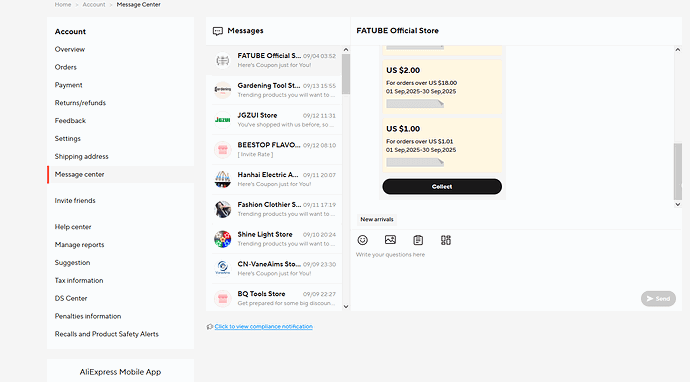Viewport: 690px width, 382px height.
Task: Click the compliance notification link
Action: (x=264, y=327)
